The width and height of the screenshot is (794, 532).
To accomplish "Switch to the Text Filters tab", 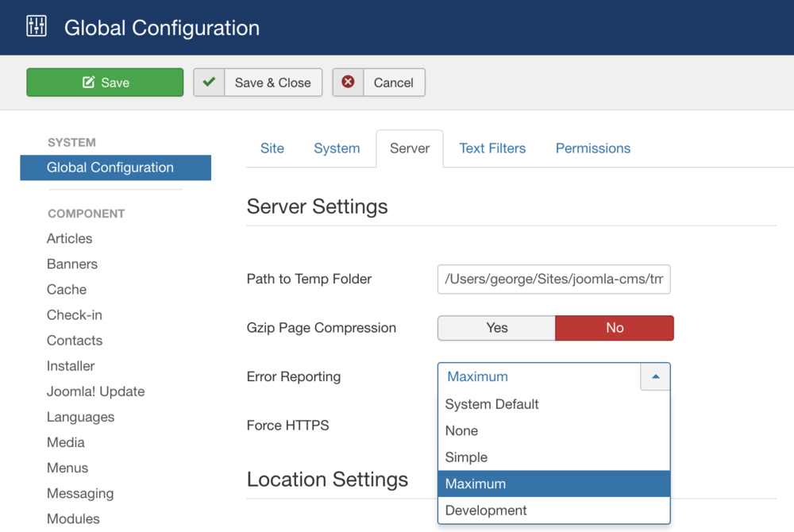I will point(492,148).
